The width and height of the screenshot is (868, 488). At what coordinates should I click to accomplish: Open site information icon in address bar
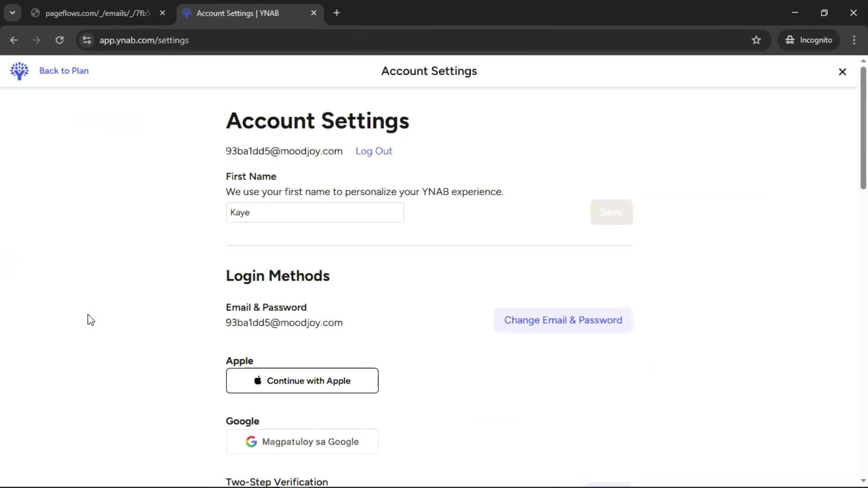[x=87, y=40]
